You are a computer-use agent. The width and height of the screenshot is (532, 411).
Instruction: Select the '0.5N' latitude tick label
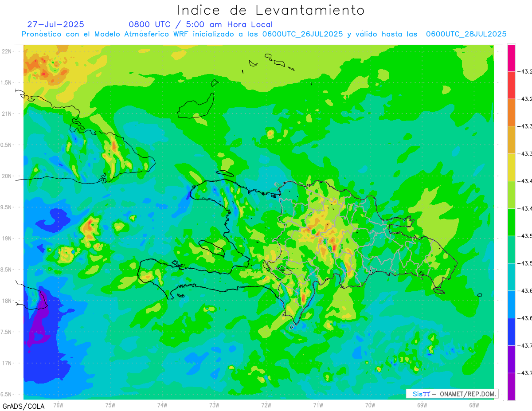tap(7, 145)
